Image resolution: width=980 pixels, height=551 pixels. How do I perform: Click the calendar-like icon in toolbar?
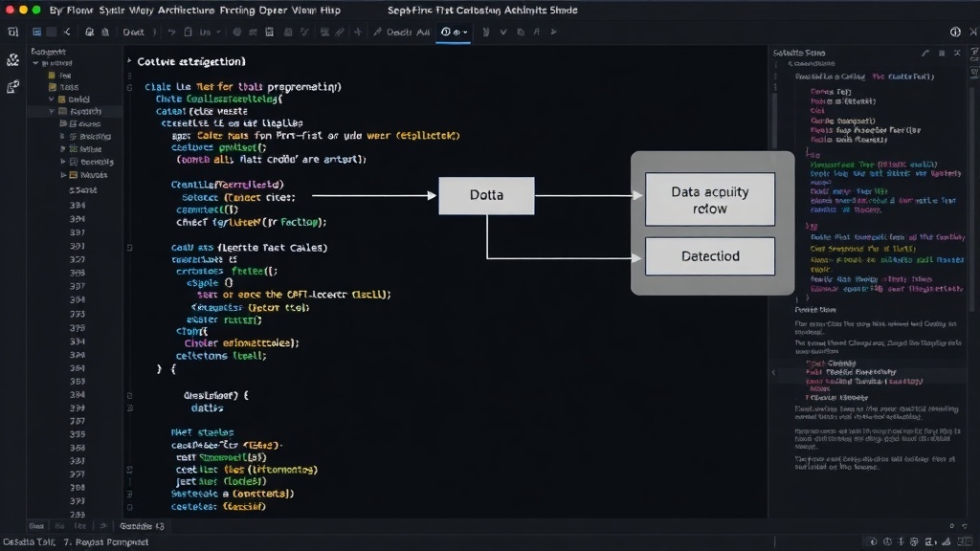[x=269, y=32]
